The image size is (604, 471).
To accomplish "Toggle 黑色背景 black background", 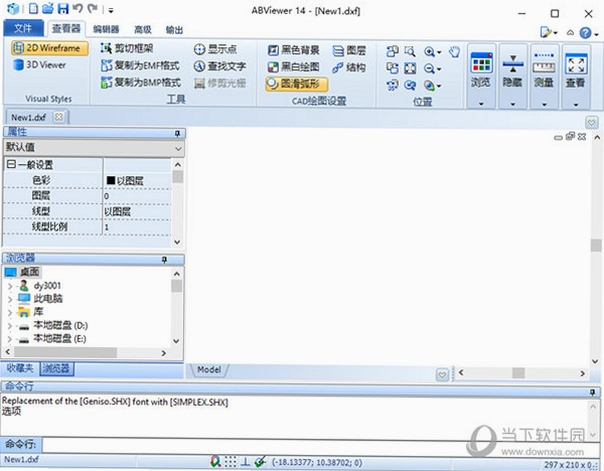I will 294,50.
